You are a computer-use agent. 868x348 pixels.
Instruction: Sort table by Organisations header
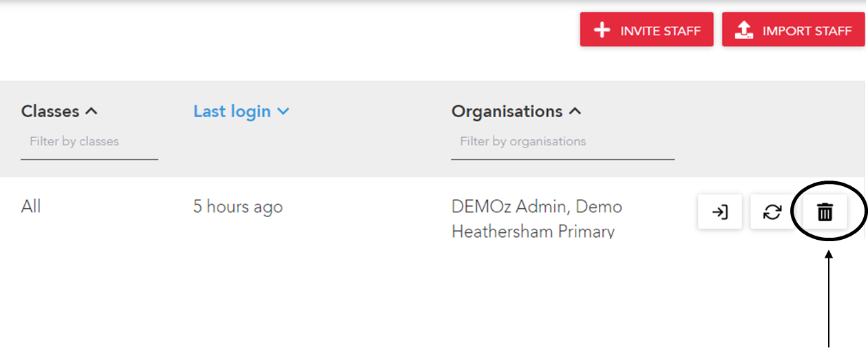coord(507,111)
